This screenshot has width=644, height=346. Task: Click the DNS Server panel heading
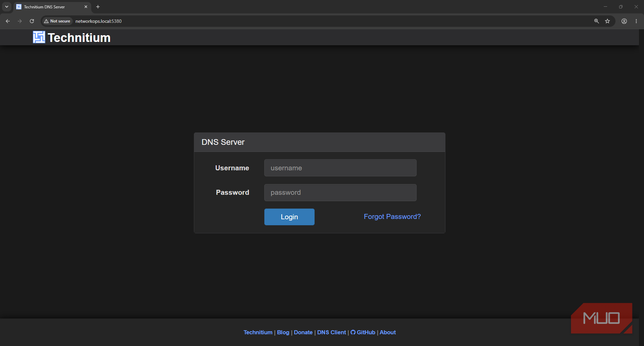[223, 142]
